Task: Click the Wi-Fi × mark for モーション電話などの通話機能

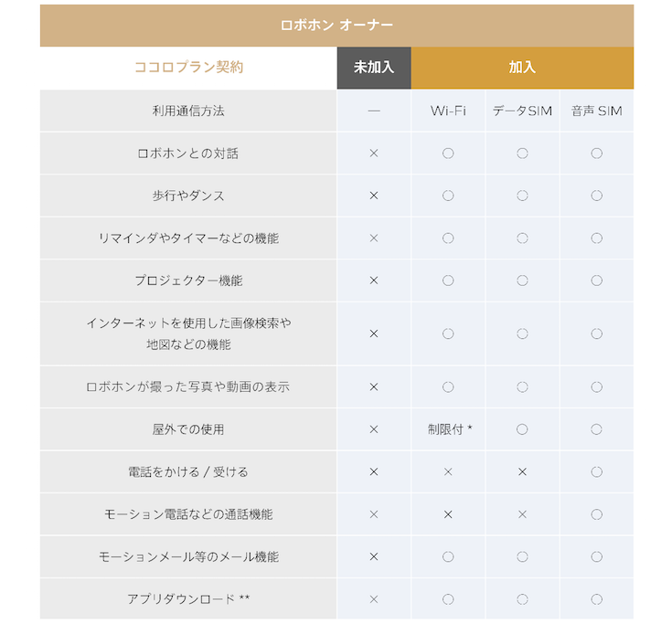Action: pyautogui.click(x=448, y=514)
